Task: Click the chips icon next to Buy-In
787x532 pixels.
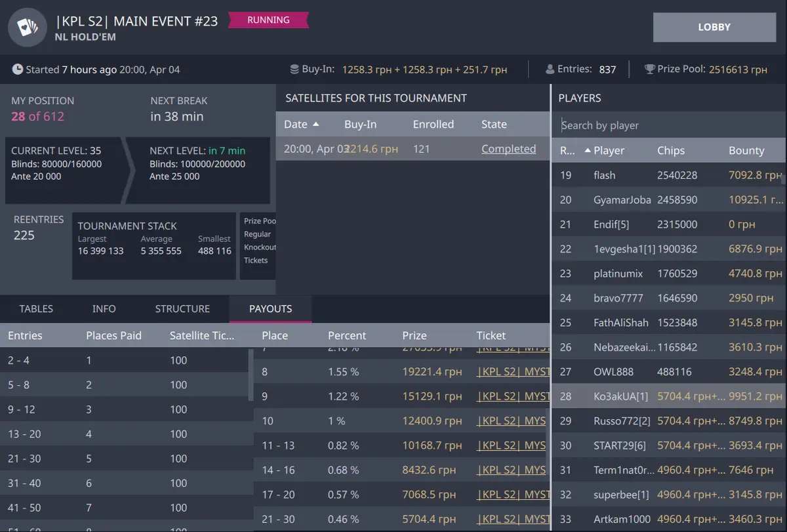Action: pos(294,70)
